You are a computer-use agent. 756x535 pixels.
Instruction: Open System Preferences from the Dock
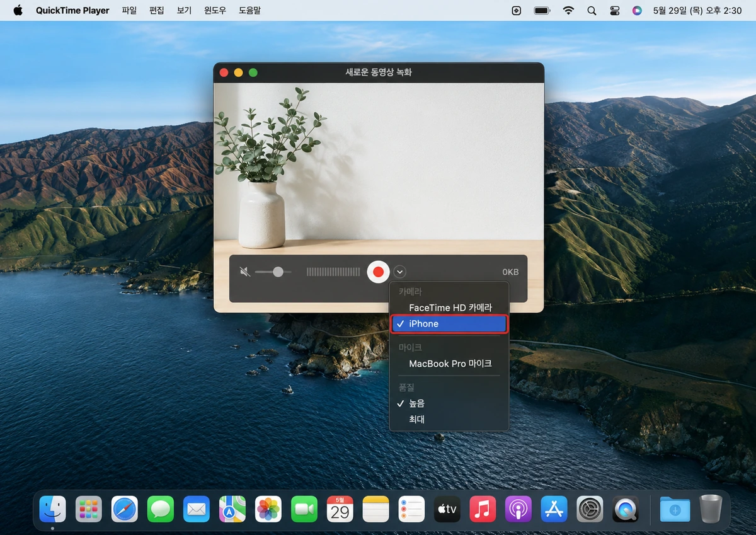click(x=590, y=509)
